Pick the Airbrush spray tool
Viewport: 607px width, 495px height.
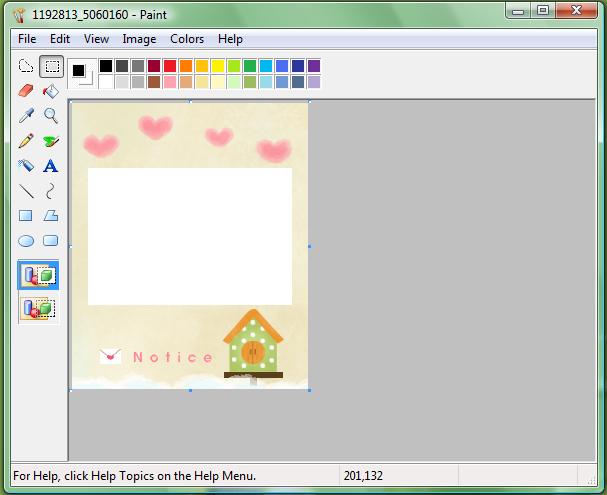26,166
